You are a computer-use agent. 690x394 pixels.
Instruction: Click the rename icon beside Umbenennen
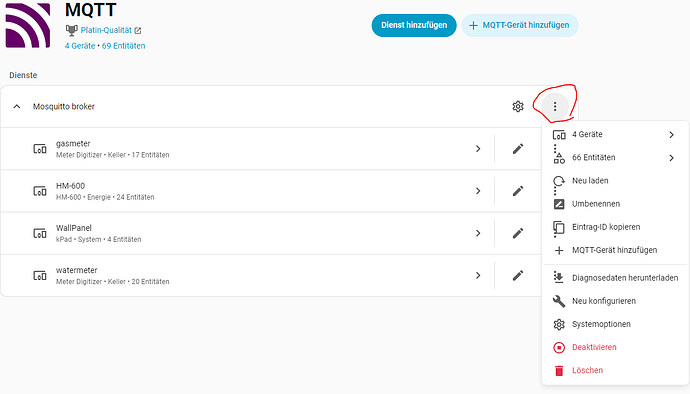pos(559,204)
